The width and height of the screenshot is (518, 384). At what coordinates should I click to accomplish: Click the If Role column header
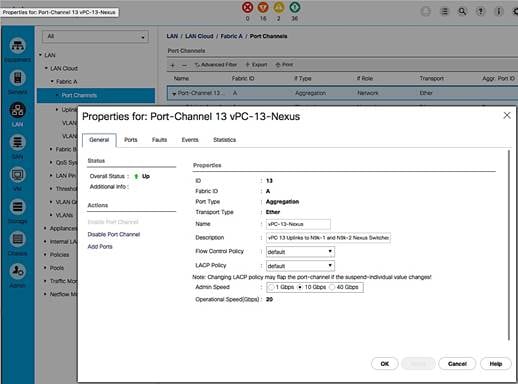click(365, 79)
